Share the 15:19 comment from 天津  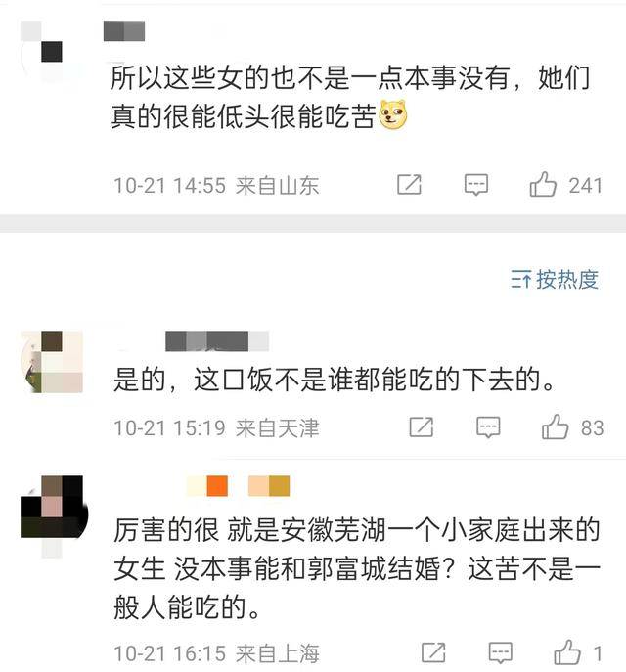(x=422, y=427)
